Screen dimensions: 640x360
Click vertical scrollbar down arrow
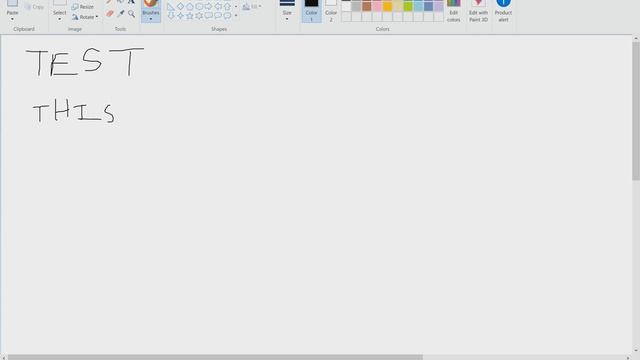636,351
